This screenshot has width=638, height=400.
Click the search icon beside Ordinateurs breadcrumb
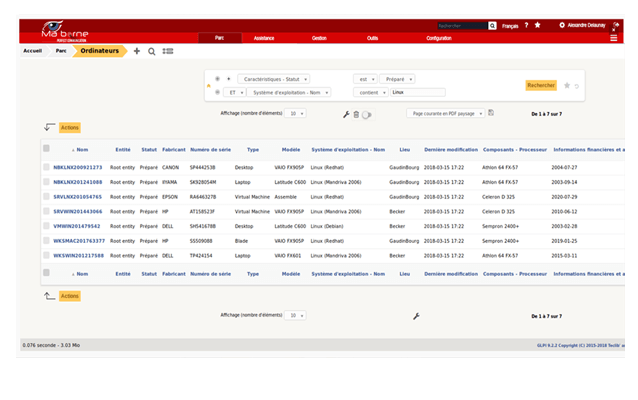151,51
